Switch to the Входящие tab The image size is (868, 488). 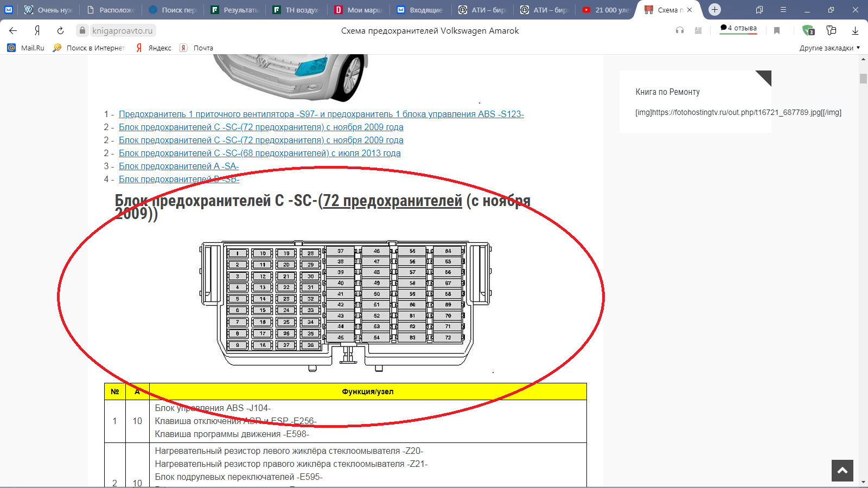pos(420,10)
